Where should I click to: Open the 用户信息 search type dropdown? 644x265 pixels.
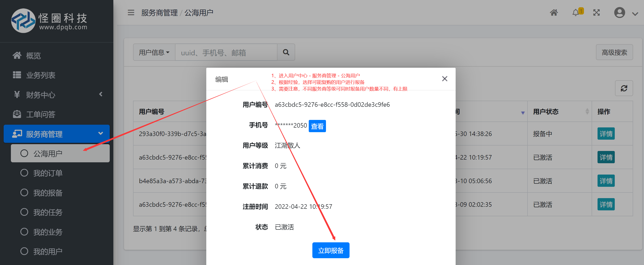[154, 52]
